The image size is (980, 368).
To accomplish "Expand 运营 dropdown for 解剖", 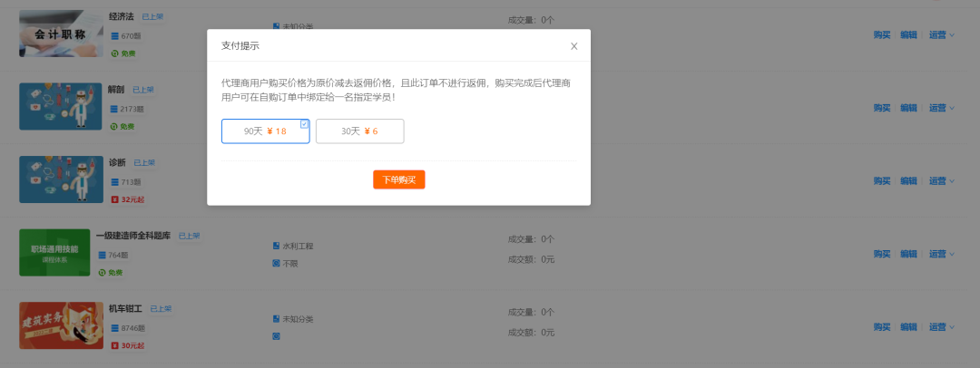I will (x=941, y=108).
